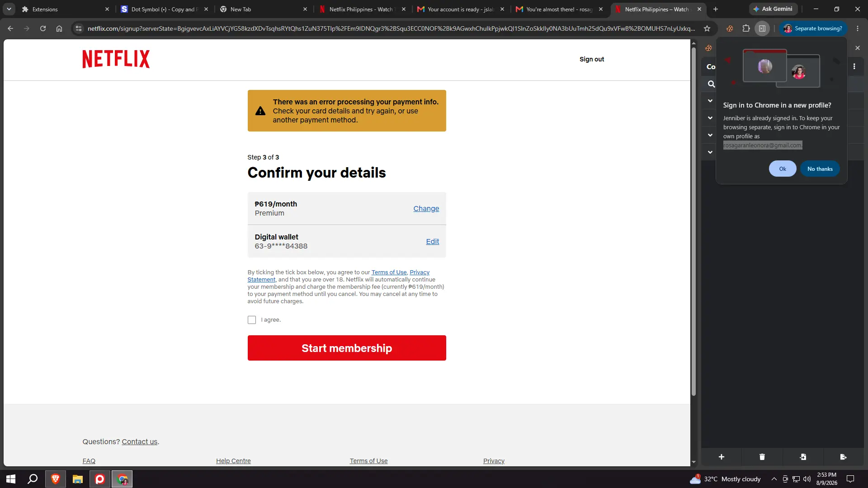The image size is (868, 488).
Task: Go back using the browser back arrow
Action: [x=10, y=28]
